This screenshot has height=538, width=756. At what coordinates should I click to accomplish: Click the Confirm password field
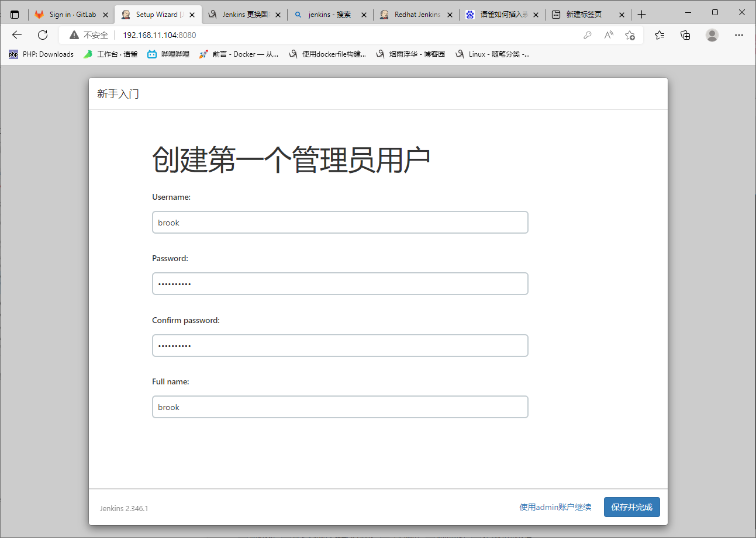(340, 345)
